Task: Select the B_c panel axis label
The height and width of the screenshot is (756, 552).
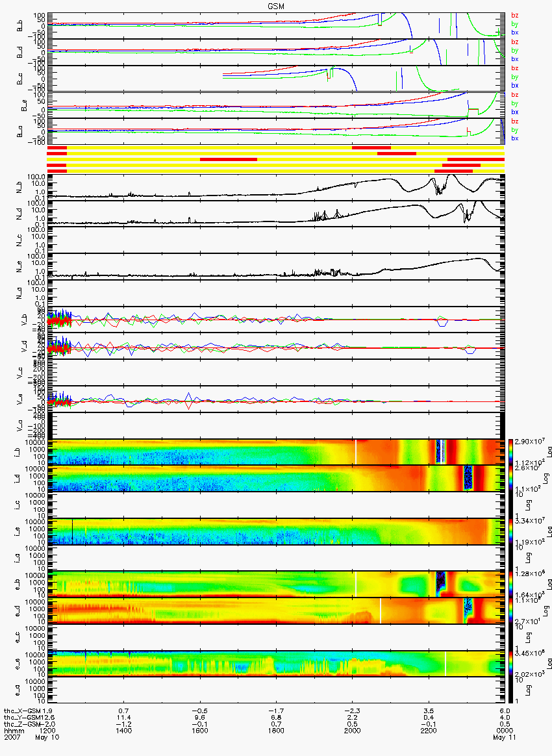Action: click(x=19, y=79)
